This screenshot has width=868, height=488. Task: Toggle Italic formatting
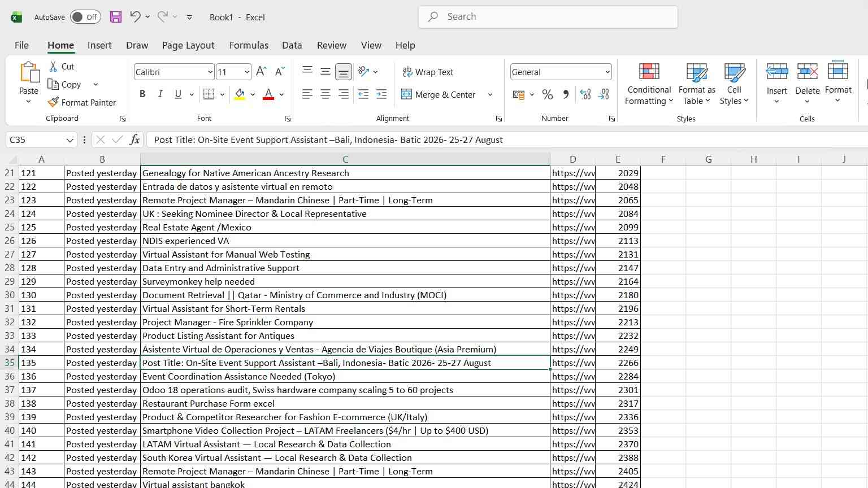pyautogui.click(x=160, y=94)
